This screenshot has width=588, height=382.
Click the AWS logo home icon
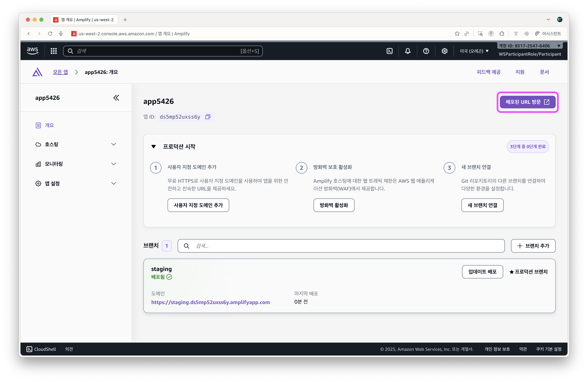33,51
